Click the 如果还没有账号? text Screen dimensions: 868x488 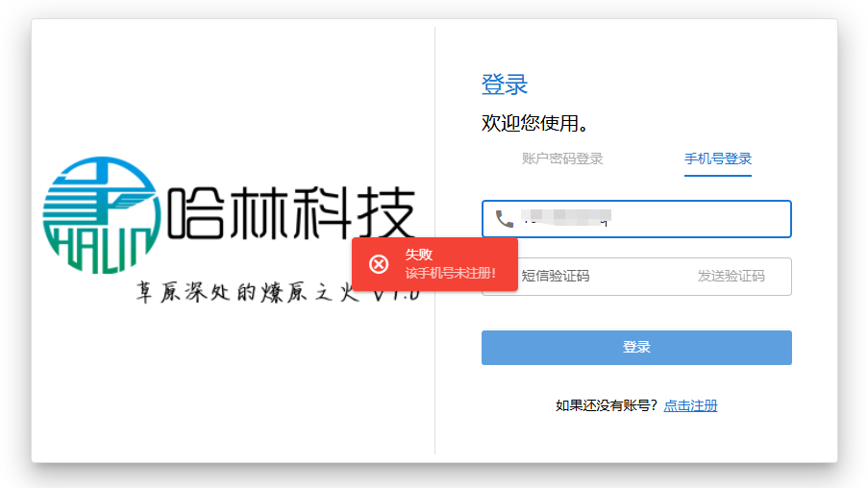click(607, 405)
